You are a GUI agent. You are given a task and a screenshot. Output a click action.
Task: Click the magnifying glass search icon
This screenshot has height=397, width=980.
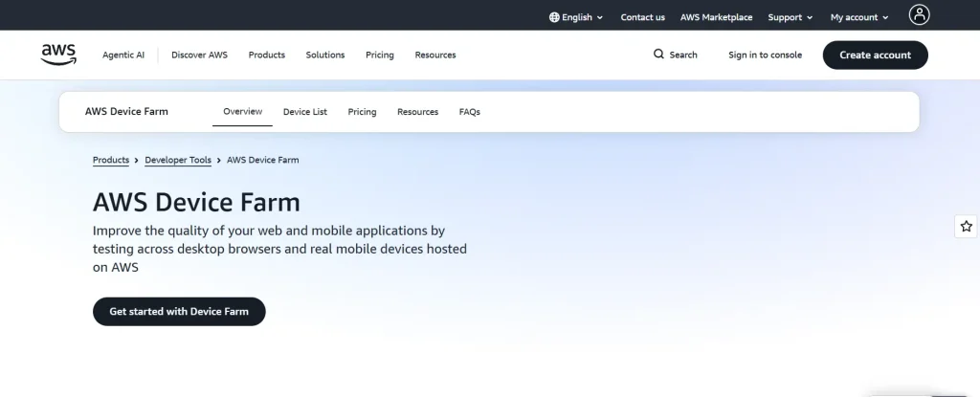click(658, 55)
